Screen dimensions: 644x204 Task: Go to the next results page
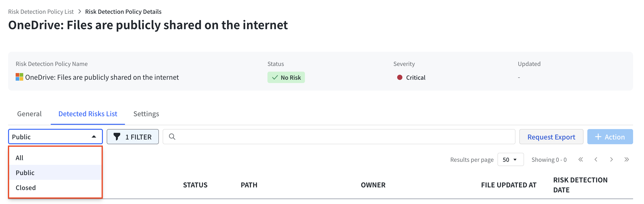pos(612,159)
